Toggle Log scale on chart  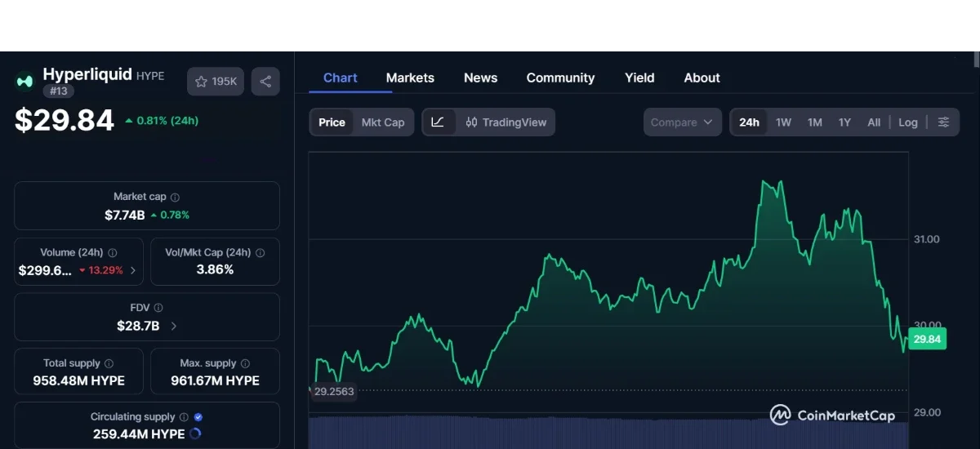[908, 122]
